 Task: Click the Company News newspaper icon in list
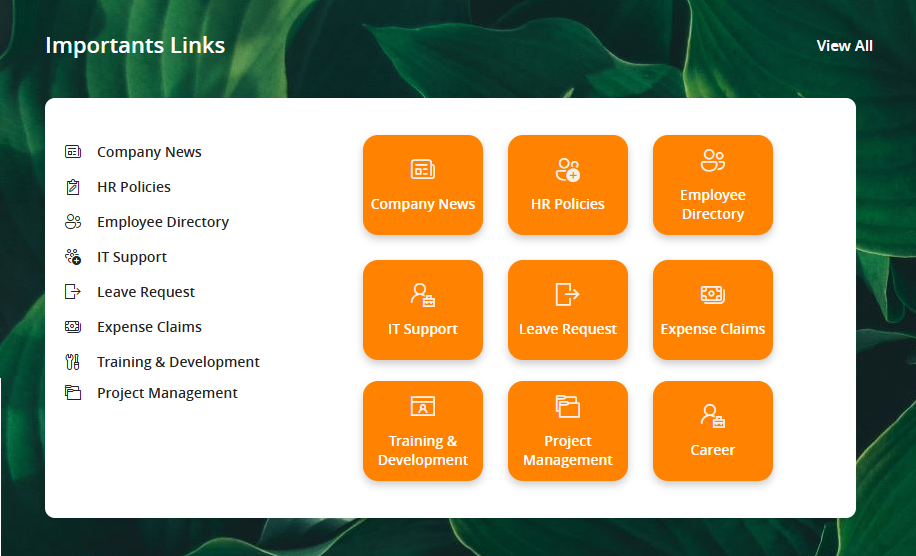(72, 152)
